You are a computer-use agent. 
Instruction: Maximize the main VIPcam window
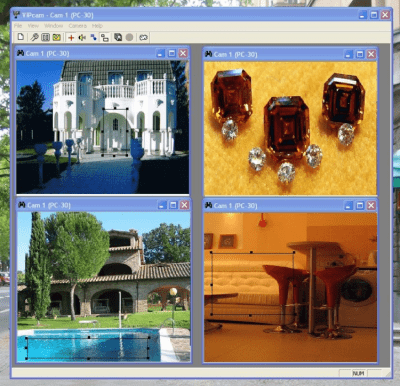pyautogui.click(x=374, y=15)
